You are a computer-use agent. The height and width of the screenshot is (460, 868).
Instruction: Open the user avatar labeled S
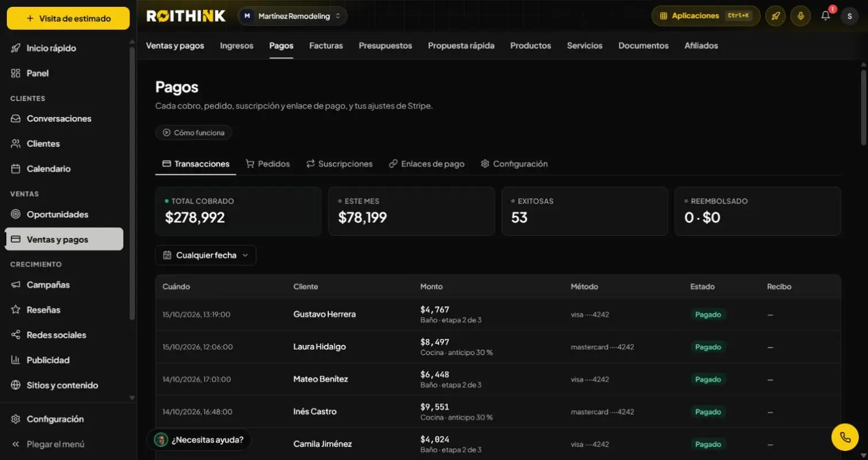850,16
